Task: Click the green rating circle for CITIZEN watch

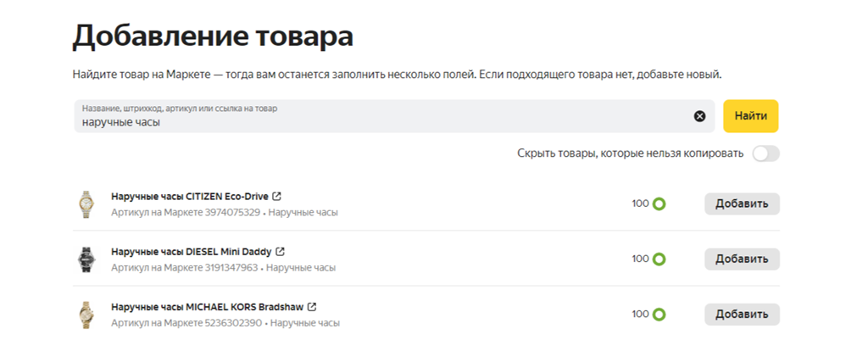Action: click(x=659, y=204)
